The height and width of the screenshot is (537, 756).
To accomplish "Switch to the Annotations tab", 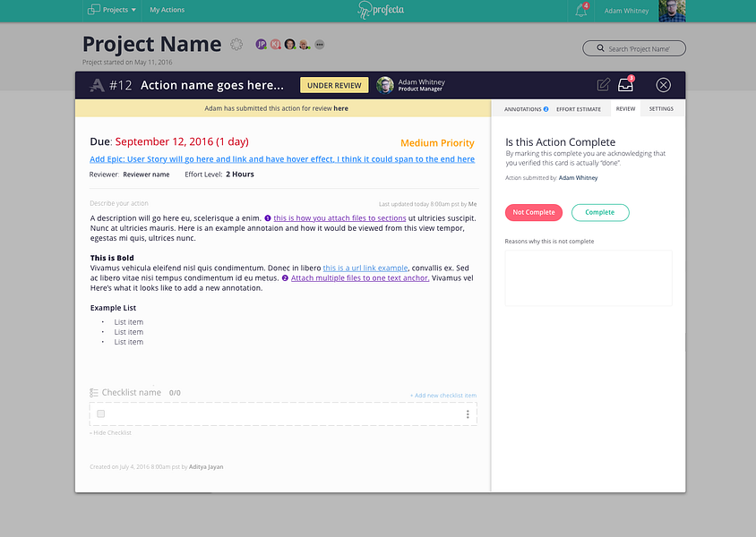I will tap(526, 109).
